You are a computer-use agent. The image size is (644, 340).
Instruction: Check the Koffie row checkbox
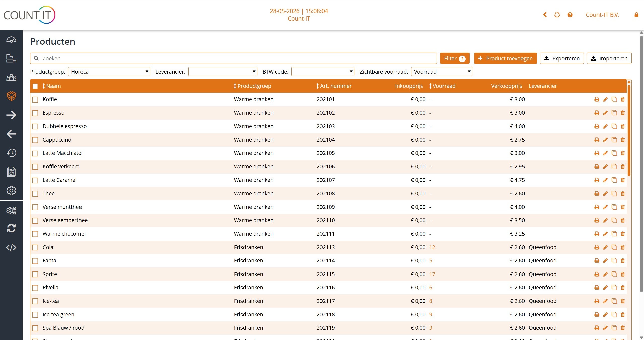click(x=35, y=99)
